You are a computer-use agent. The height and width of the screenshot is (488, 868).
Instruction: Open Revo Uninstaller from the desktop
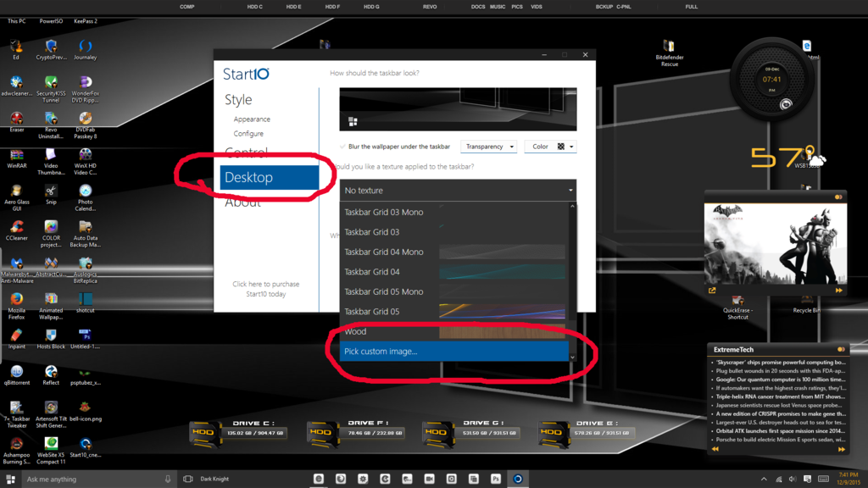pyautogui.click(x=51, y=119)
